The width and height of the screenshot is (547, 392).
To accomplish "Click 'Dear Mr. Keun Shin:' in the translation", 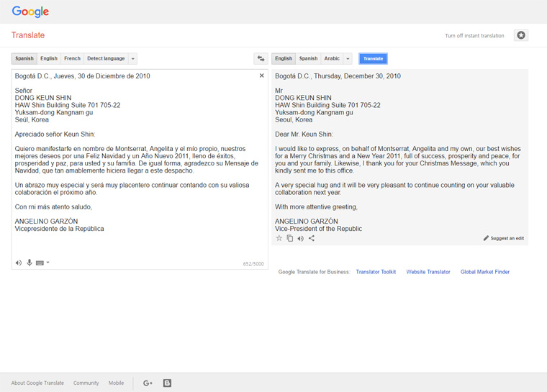I will pyautogui.click(x=304, y=135).
